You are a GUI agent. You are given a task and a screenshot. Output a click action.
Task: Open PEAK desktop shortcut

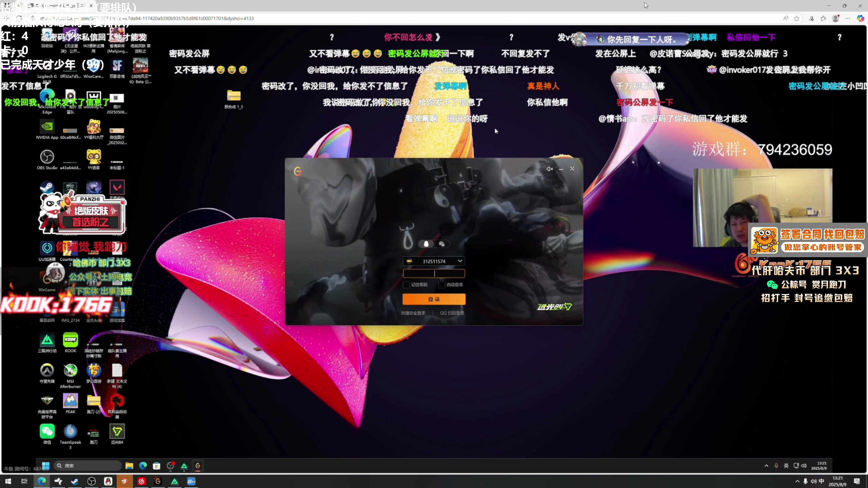click(71, 403)
